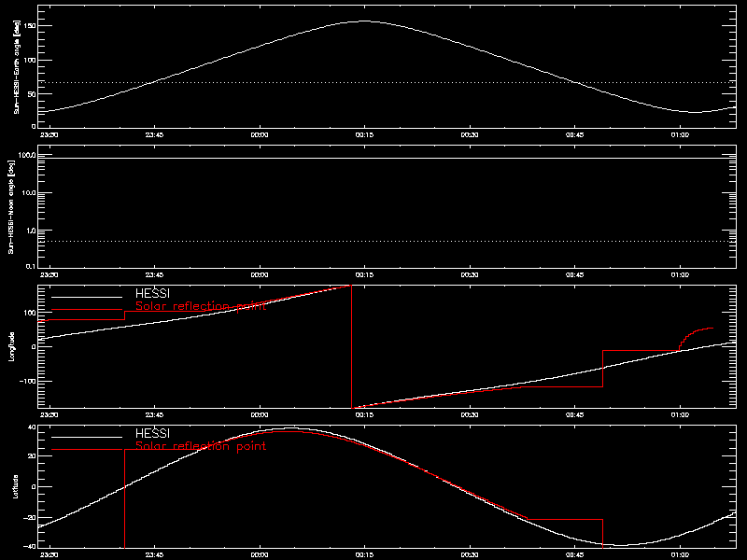Screen dimensions: 747x560
Task: Click the 00:30 time label under Latitude plot
Action: click(470, 554)
